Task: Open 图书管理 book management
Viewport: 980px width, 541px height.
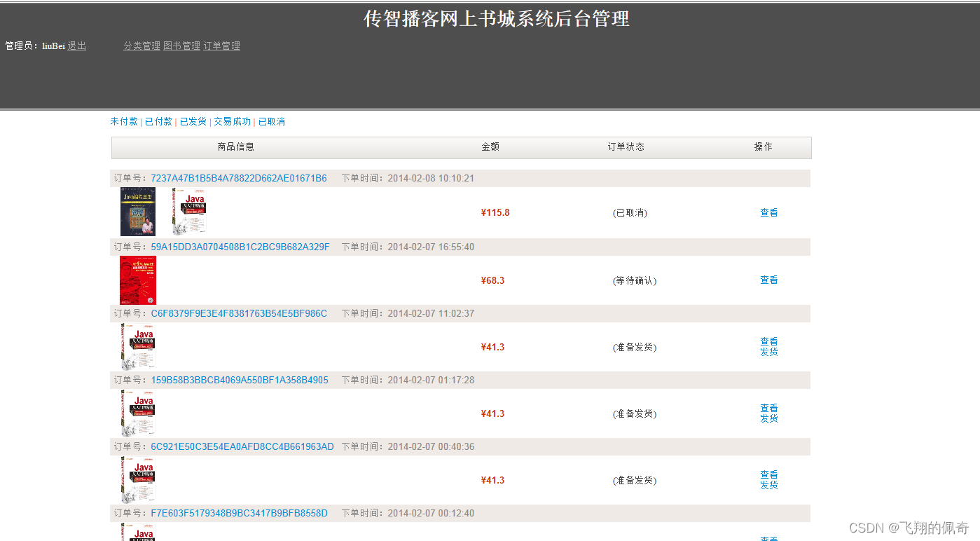Action: click(182, 46)
